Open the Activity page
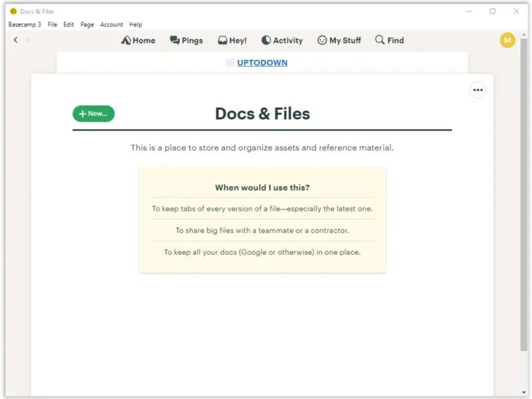532x399 pixels. pyautogui.click(x=282, y=41)
